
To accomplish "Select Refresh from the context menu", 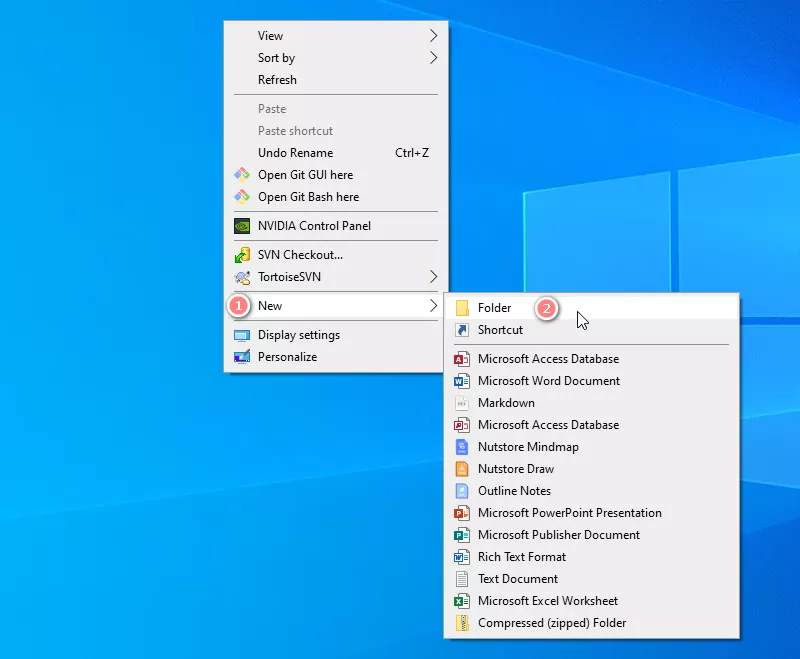I will click(x=336, y=80).
